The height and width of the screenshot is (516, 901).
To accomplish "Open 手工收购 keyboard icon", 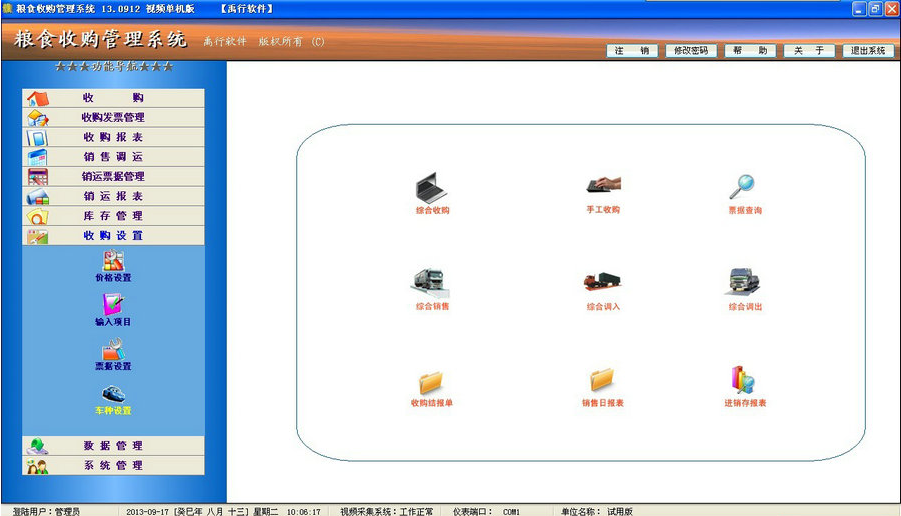I will point(603,184).
